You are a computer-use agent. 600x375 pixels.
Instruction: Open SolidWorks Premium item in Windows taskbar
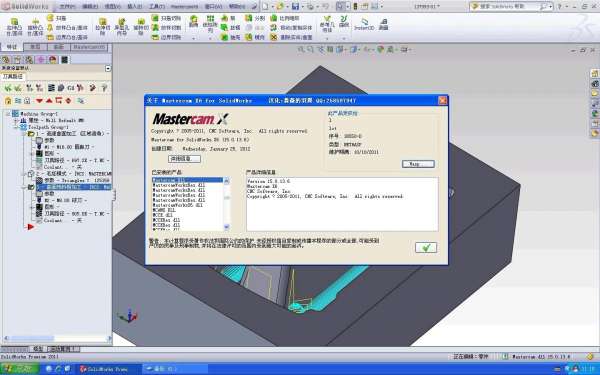[x=103, y=369]
